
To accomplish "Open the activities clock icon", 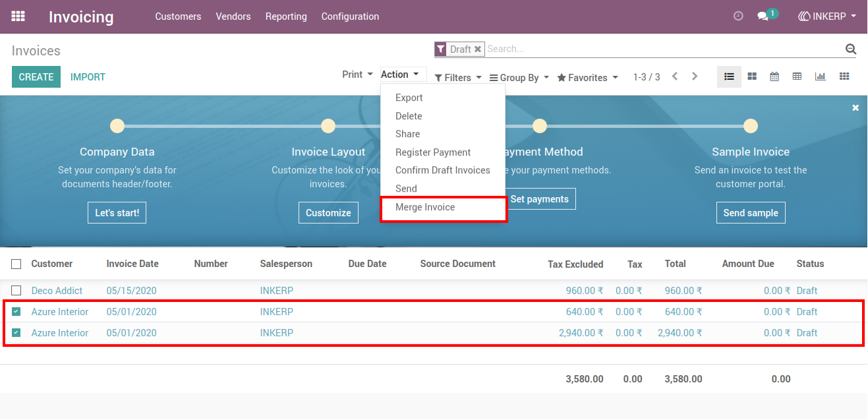I will 738,16.
